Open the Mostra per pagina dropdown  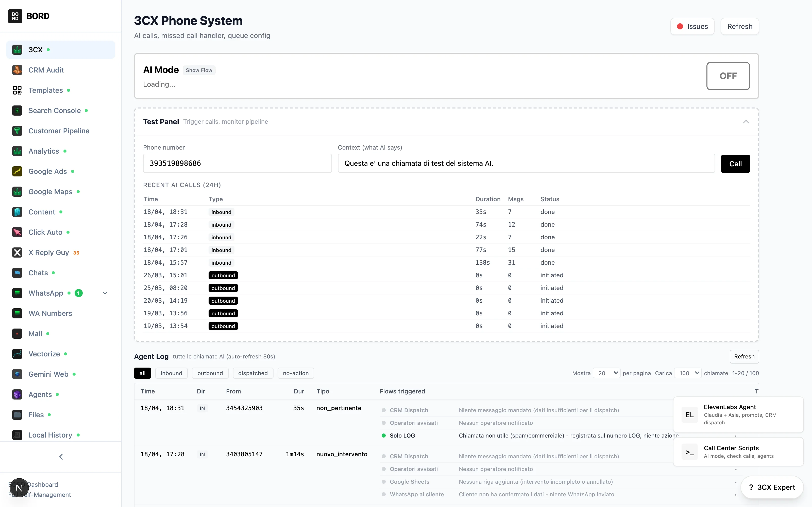tap(606, 373)
